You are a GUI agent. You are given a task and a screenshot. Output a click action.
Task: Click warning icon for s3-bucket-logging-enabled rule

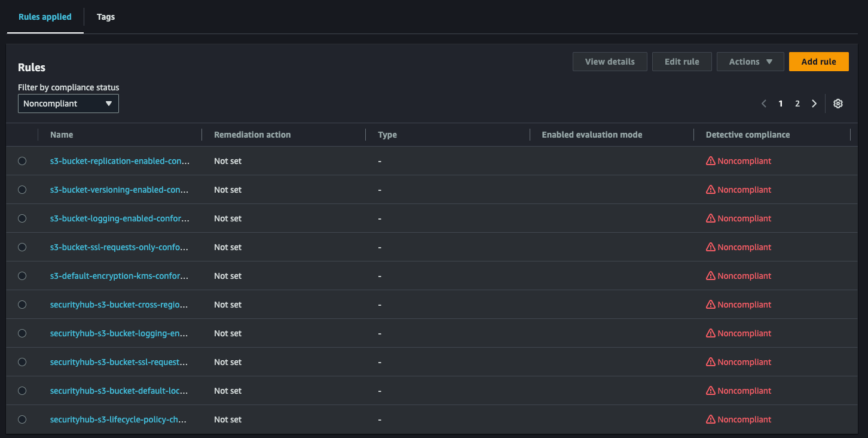(711, 218)
